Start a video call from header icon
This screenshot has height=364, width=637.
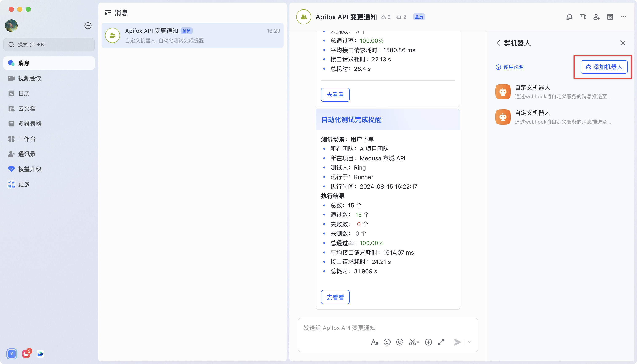(583, 17)
